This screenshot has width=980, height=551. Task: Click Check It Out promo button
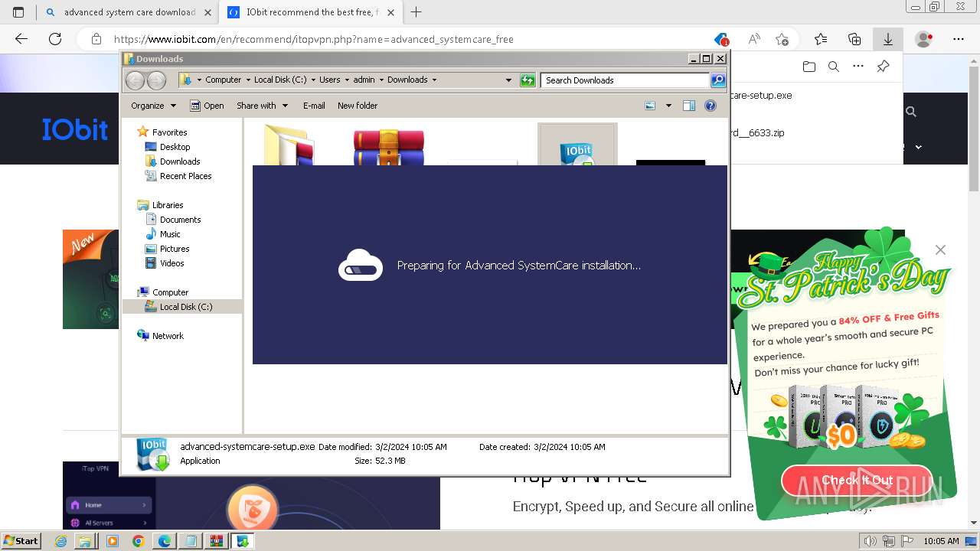tap(857, 480)
